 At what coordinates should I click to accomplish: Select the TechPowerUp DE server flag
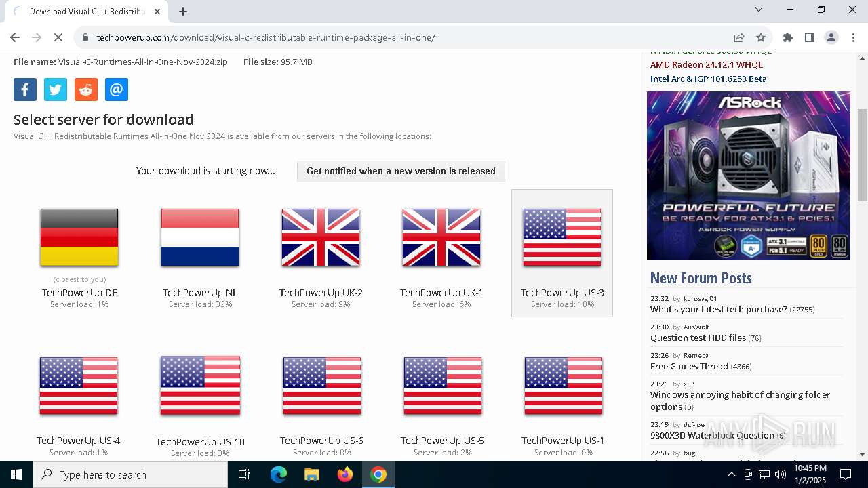click(x=79, y=237)
